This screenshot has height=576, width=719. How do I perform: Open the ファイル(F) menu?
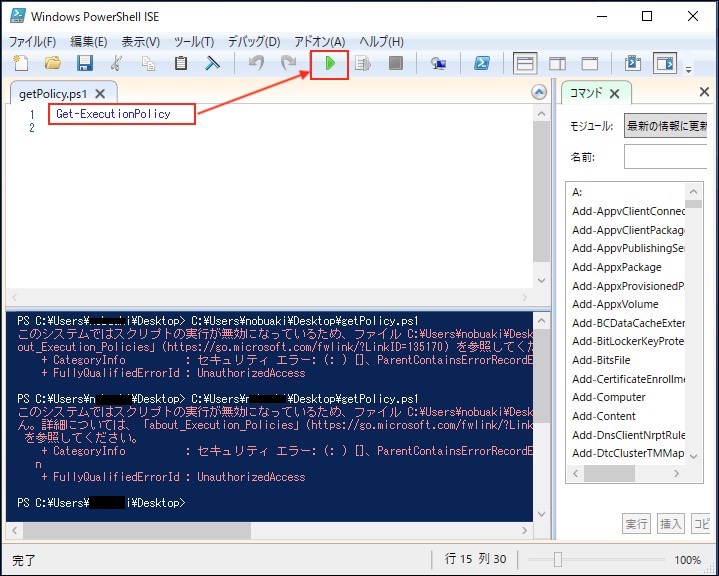pos(32,42)
